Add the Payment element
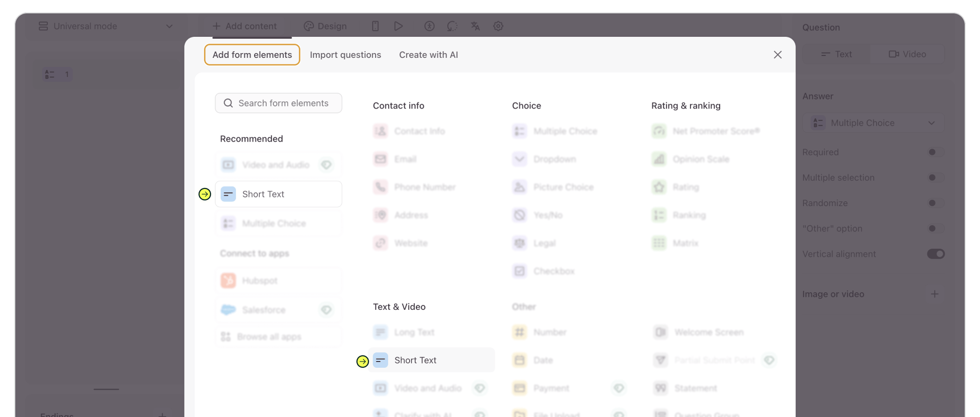The width and height of the screenshot is (980, 417). click(x=541, y=388)
